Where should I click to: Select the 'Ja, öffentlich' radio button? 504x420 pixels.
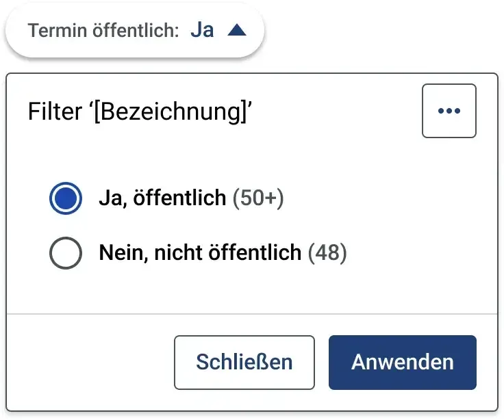pos(66,198)
